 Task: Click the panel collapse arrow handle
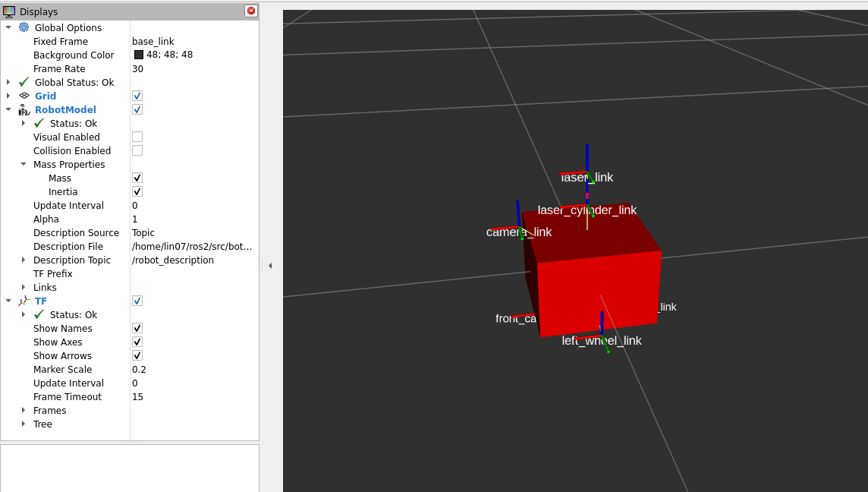(269, 266)
